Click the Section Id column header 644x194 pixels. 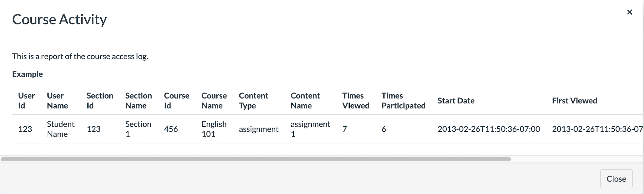point(100,100)
